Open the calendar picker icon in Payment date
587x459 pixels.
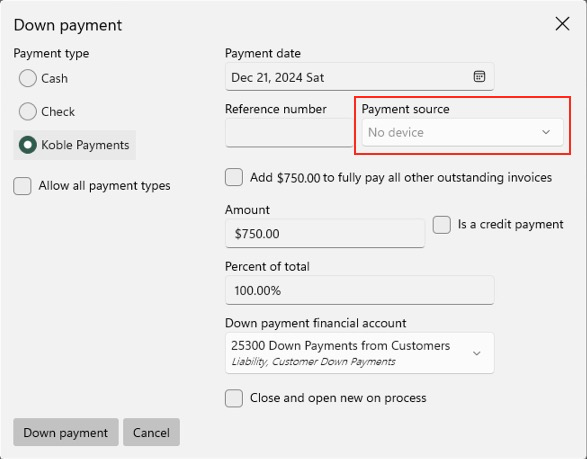[x=479, y=76]
